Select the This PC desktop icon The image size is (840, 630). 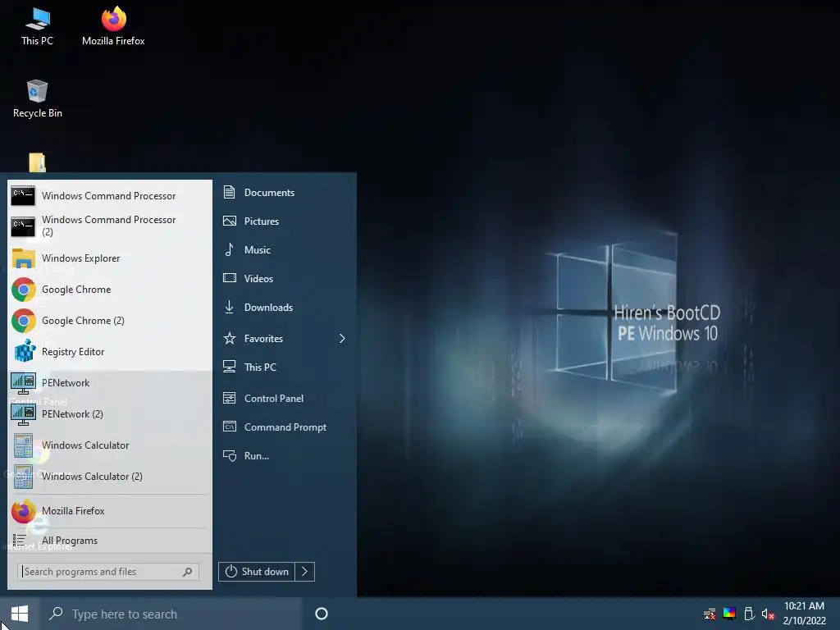click(37, 27)
